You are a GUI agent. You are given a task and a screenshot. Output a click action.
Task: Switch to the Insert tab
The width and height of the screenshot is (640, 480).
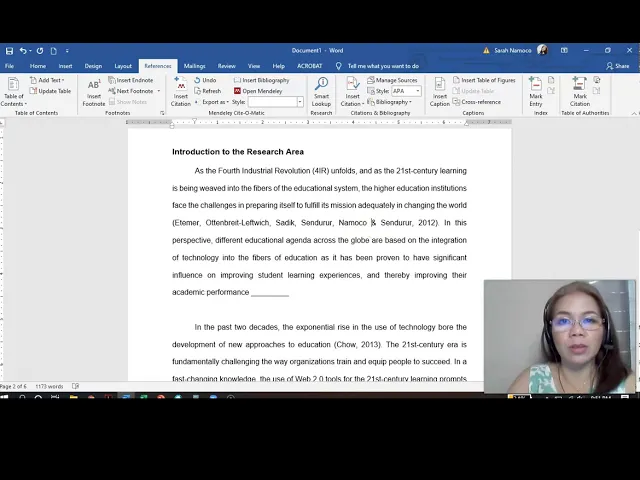point(65,66)
